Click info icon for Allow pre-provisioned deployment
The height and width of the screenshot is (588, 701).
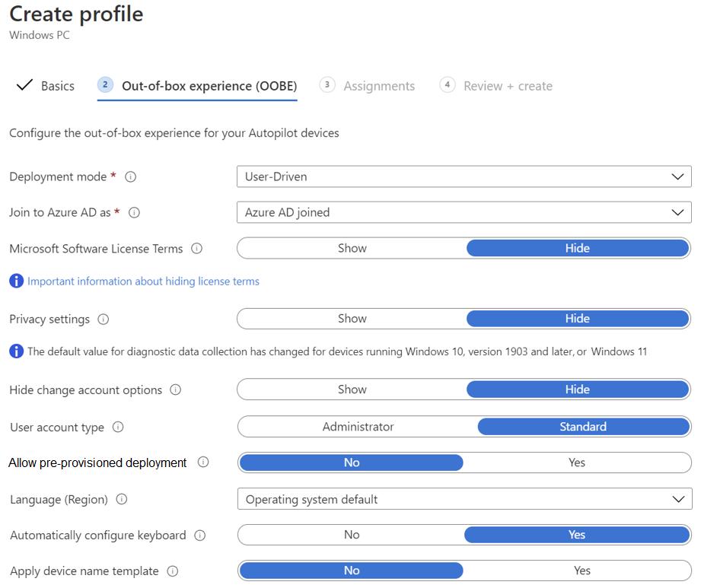202,462
